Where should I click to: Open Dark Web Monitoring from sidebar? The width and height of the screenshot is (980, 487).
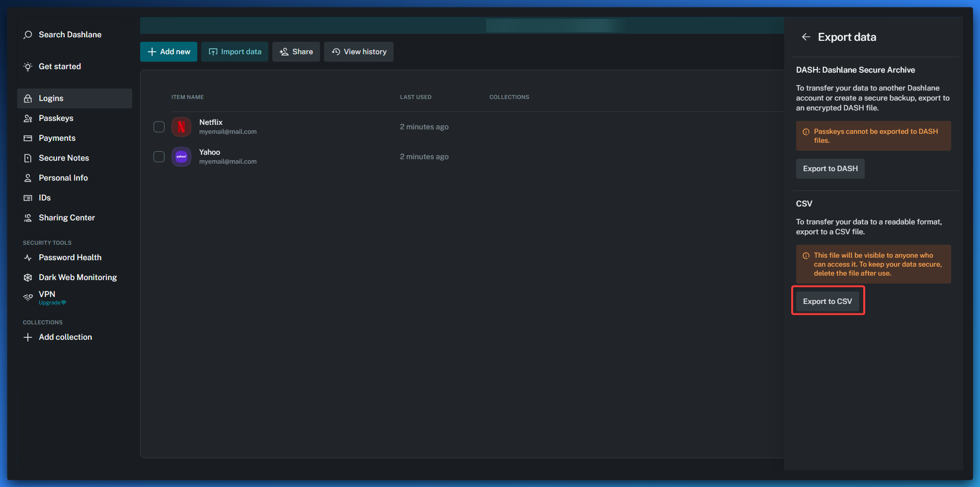pyautogui.click(x=78, y=278)
